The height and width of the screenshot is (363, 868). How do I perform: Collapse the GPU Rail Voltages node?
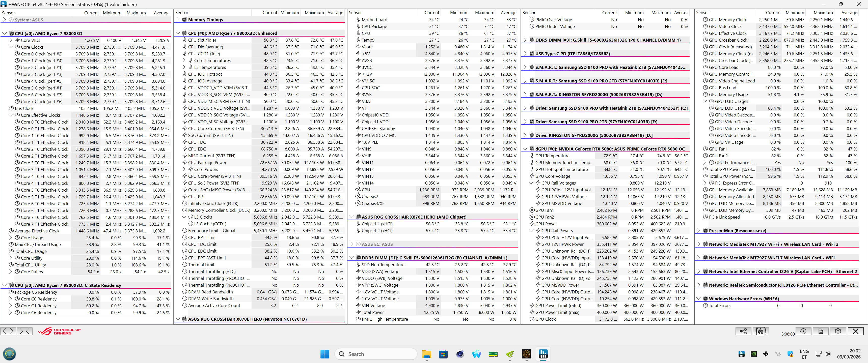531,183
